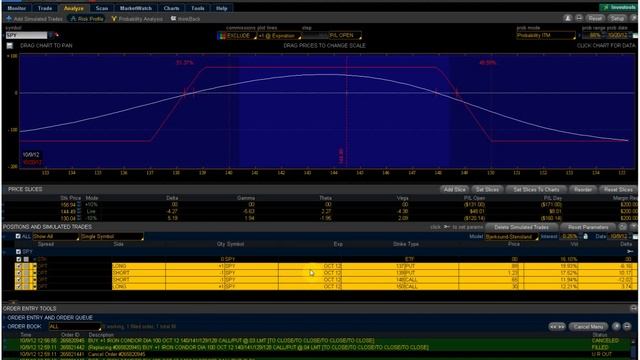Click the print icon in Order Book header
Image resolution: width=640 pixels, height=360 pixels.
click(627, 326)
